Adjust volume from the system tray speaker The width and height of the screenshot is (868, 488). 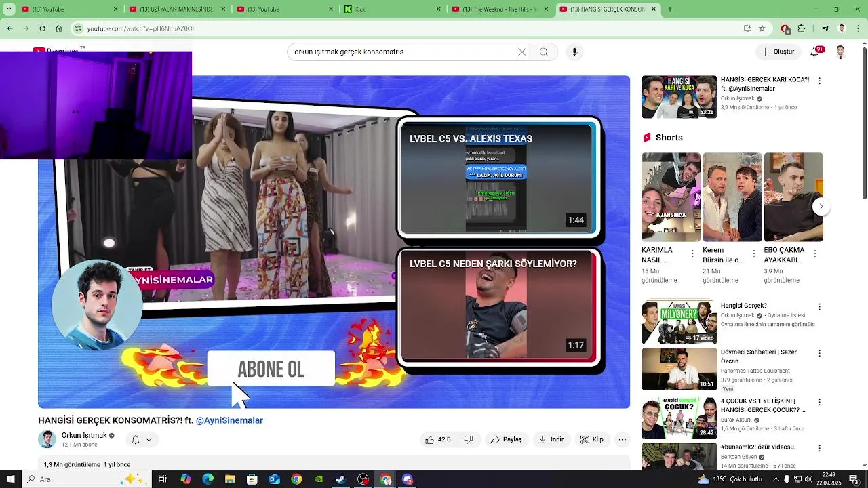[809, 479]
